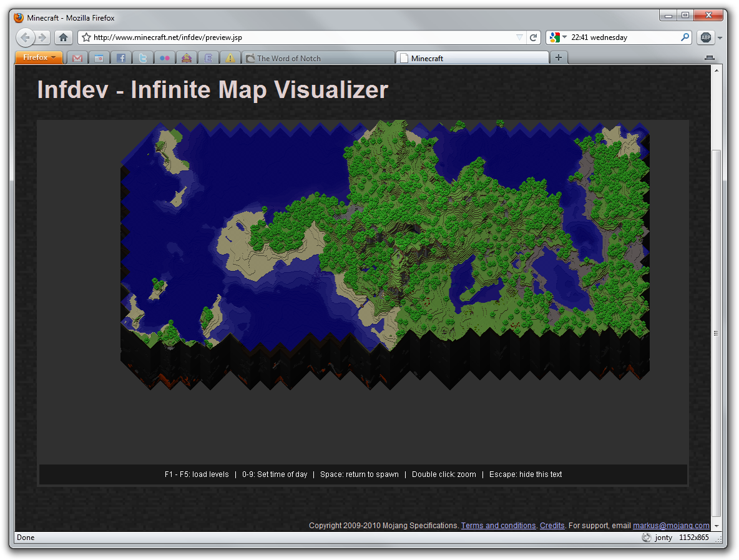Switch to the pinned Gmail tab
Screen dimensions: 739x560
[77, 58]
